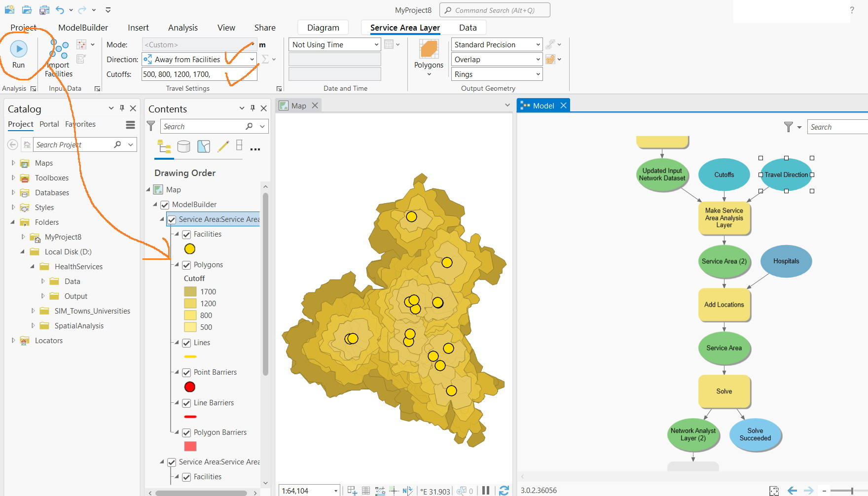Image resolution: width=868 pixels, height=496 pixels.
Task: Toggle the Lines layer checkbox off
Action: point(186,343)
